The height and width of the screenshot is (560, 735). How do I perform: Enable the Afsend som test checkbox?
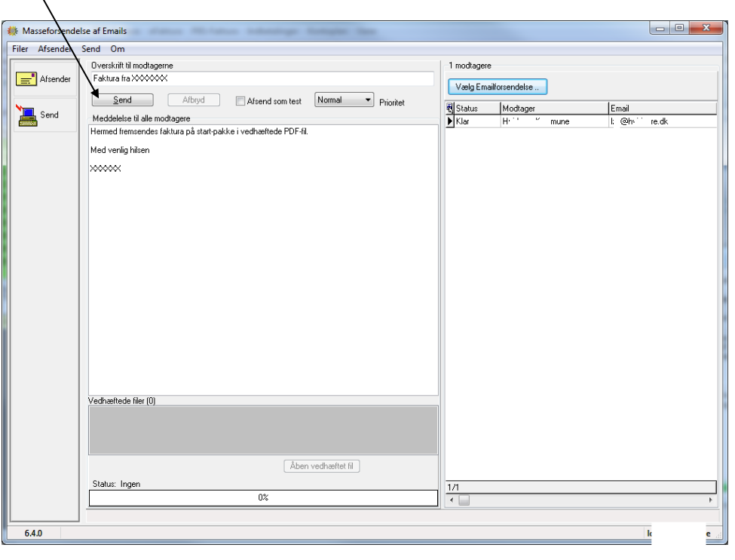tap(240, 101)
